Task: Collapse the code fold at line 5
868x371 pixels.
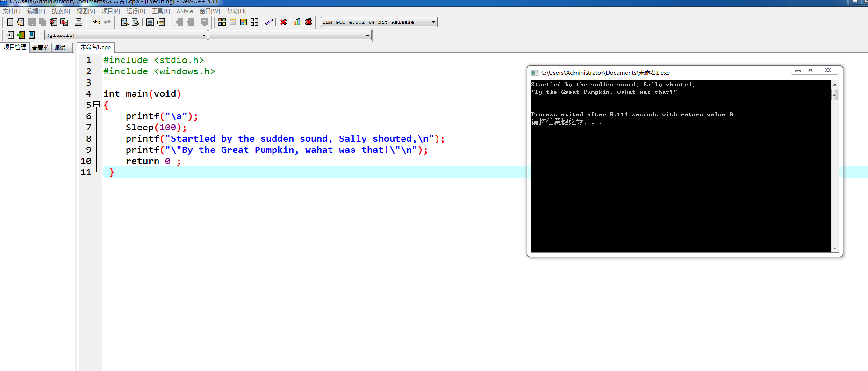Action: pyautogui.click(x=97, y=105)
